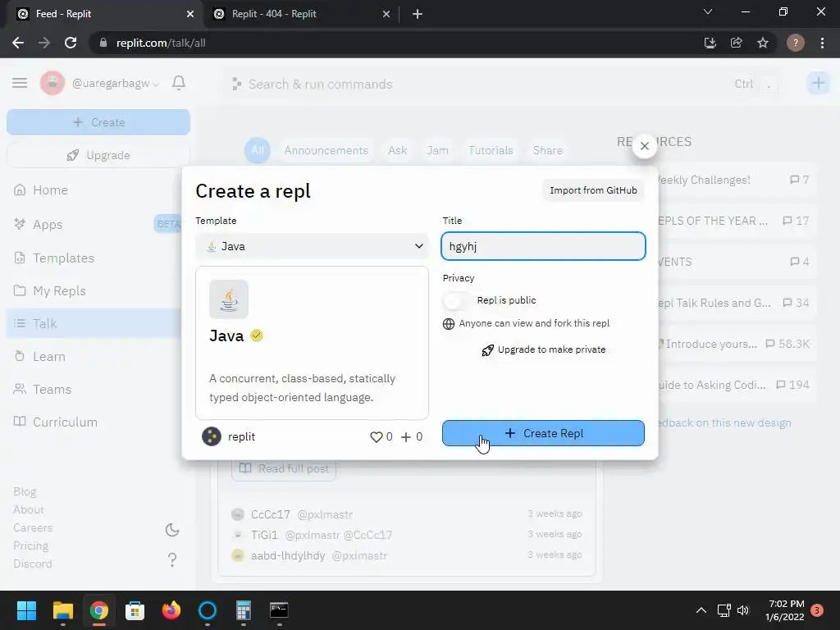Open the Careers link

[x=33, y=527]
